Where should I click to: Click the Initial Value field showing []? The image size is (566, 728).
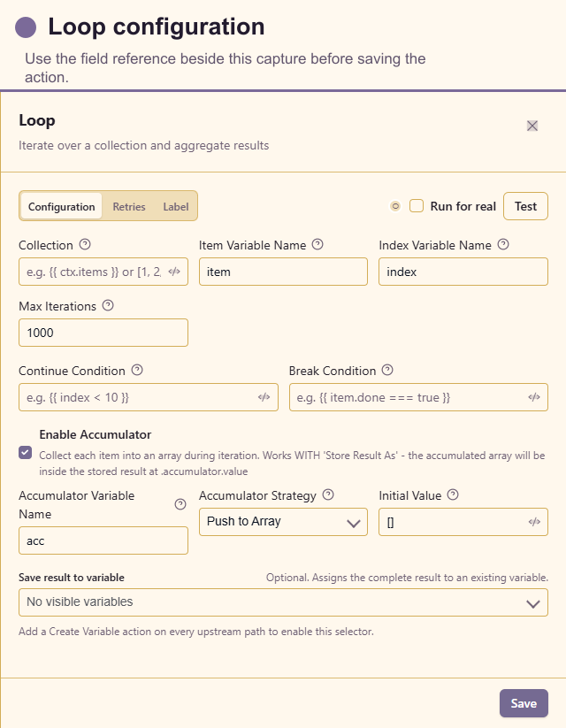point(463,522)
